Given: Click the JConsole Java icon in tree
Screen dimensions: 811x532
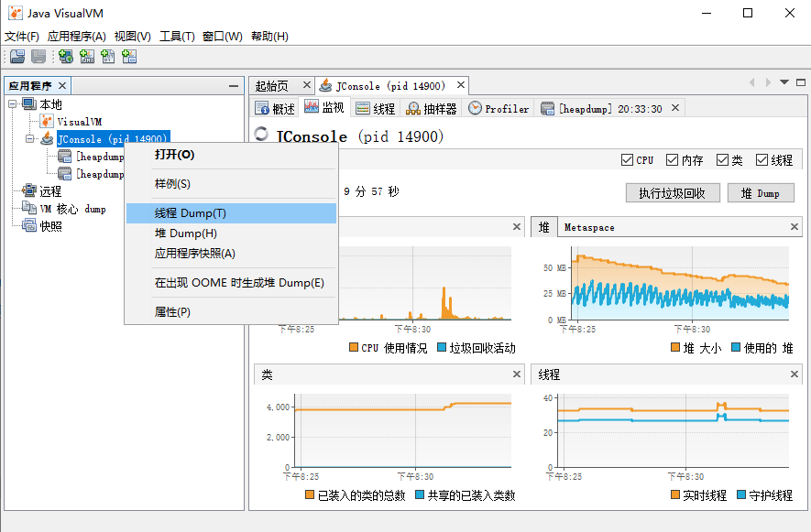Looking at the screenshot, I should tap(47, 138).
